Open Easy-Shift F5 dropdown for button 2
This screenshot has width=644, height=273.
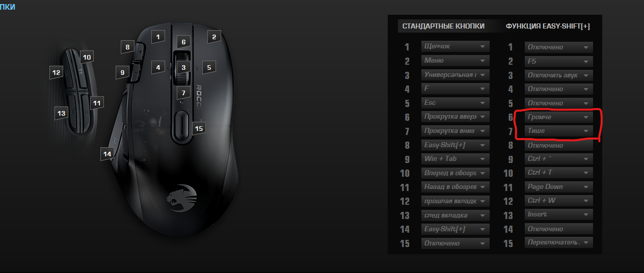tap(559, 61)
